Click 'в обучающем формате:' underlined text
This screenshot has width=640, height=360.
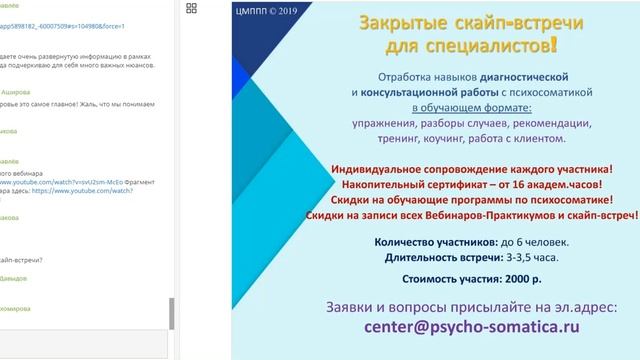click(472, 108)
